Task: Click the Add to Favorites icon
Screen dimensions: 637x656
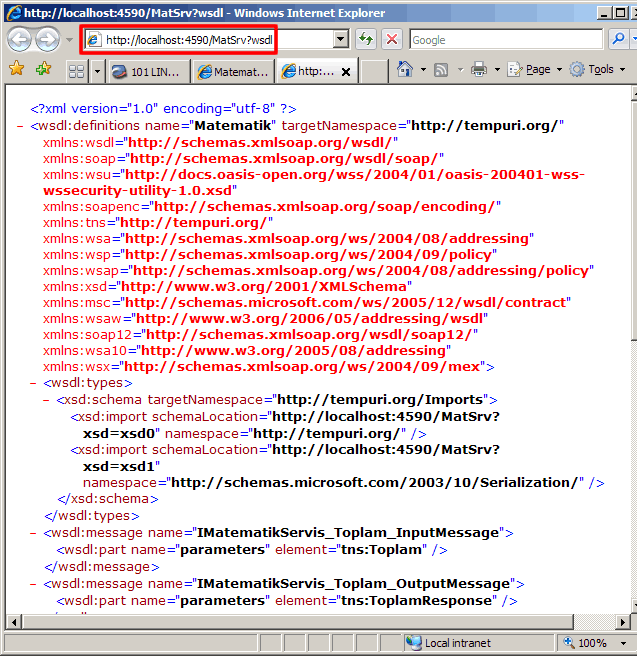Action: click(43, 70)
